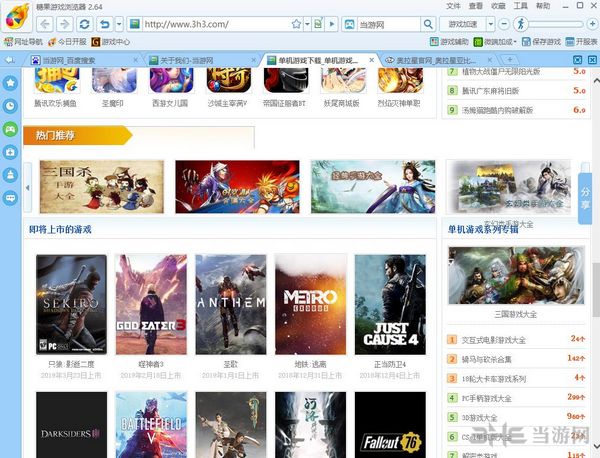Image resolution: width=600 pixels, height=458 pixels.
Task: Open a new tab with plus button
Action: 510,60
